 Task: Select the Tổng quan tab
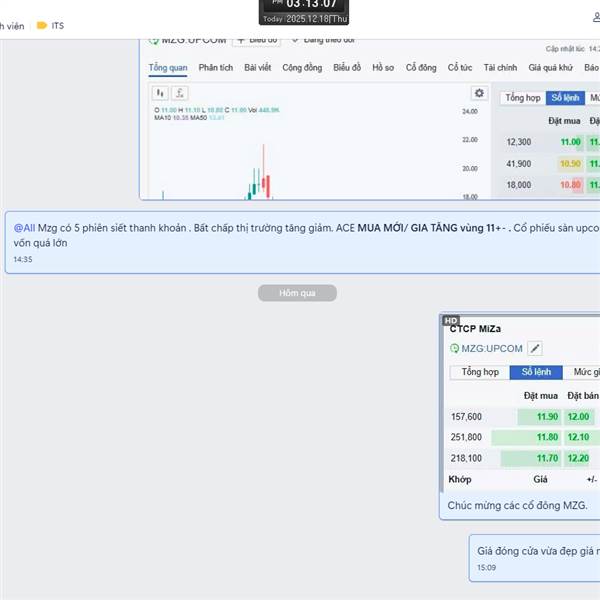[x=168, y=68]
